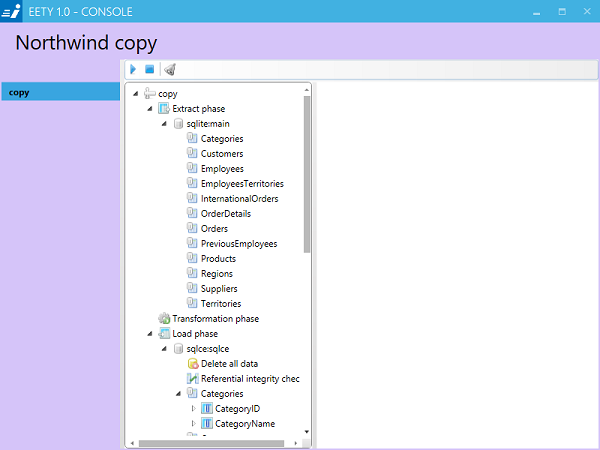This screenshot has height=450, width=600.
Task: Select the Employees tree row
Action: 215,168
